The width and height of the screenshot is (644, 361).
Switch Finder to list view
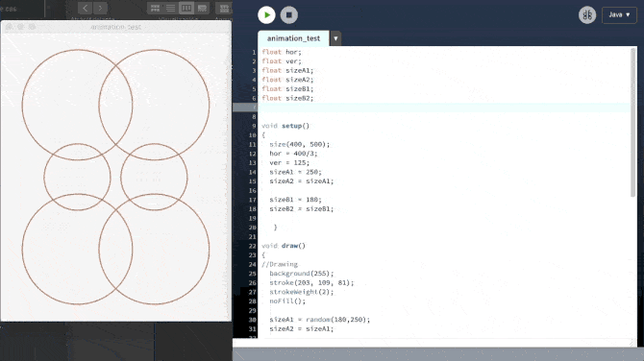click(x=170, y=9)
